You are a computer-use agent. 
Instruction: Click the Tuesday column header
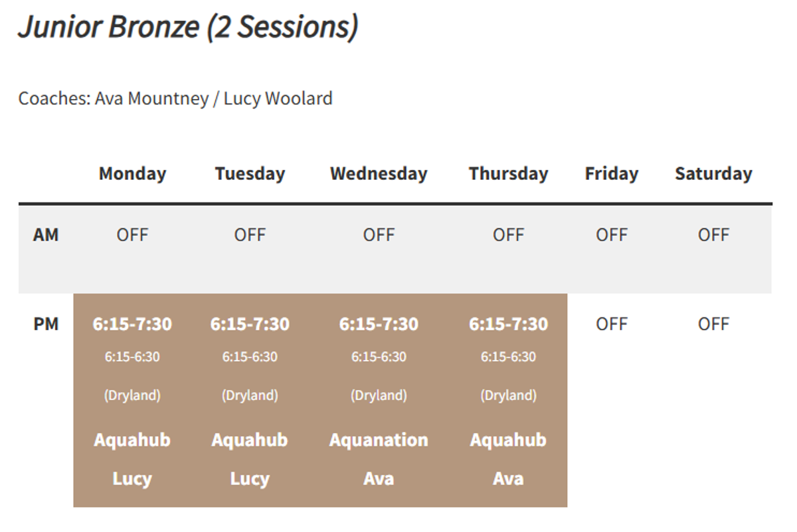point(250,173)
